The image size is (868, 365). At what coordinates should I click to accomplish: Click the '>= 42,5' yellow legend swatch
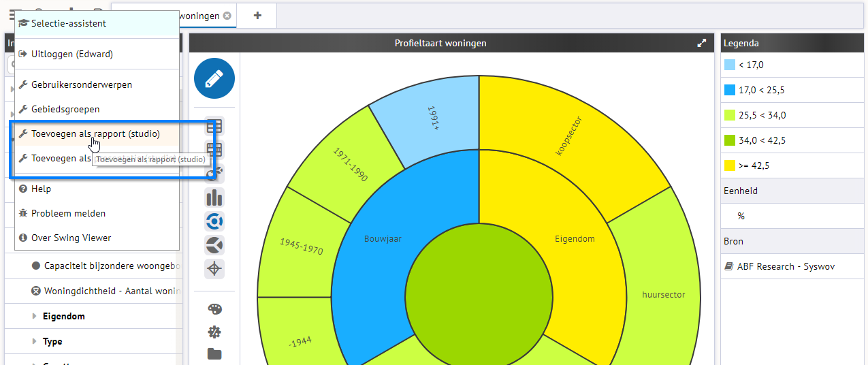pos(730,165)
